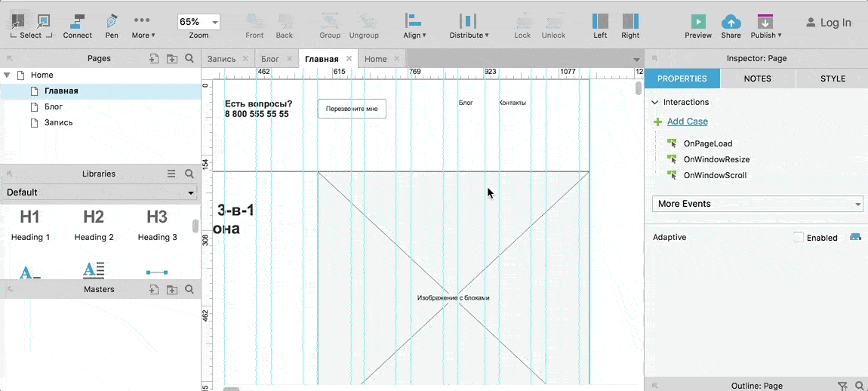Click the canvas vertical scrollbar

(x=639, y=88)
